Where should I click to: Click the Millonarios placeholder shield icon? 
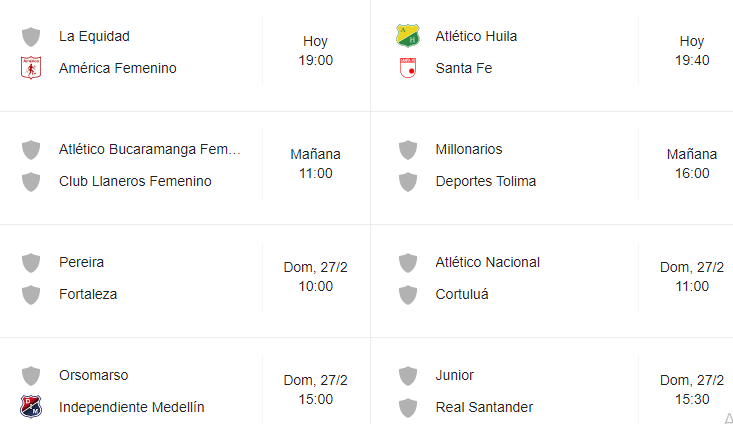point(408,150)
